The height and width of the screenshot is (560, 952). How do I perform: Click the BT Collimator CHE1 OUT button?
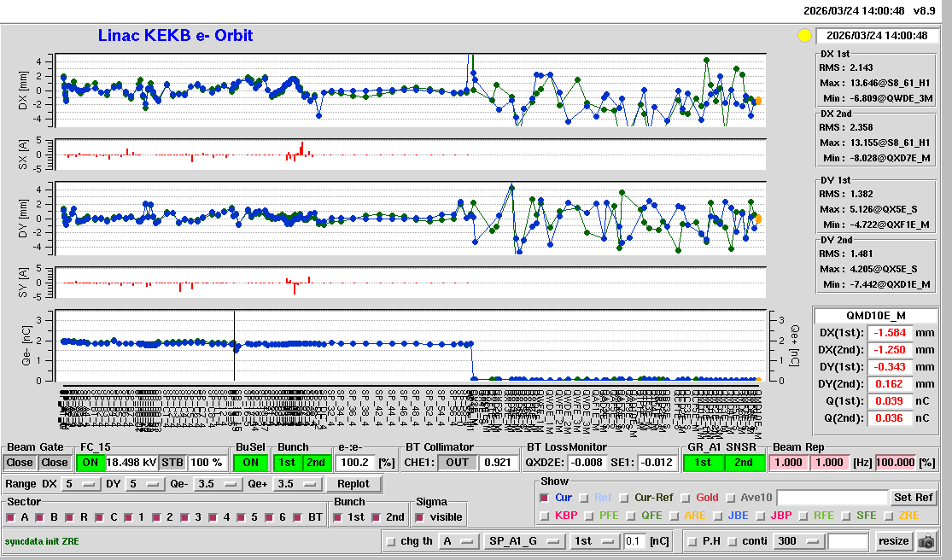(458, 463)
